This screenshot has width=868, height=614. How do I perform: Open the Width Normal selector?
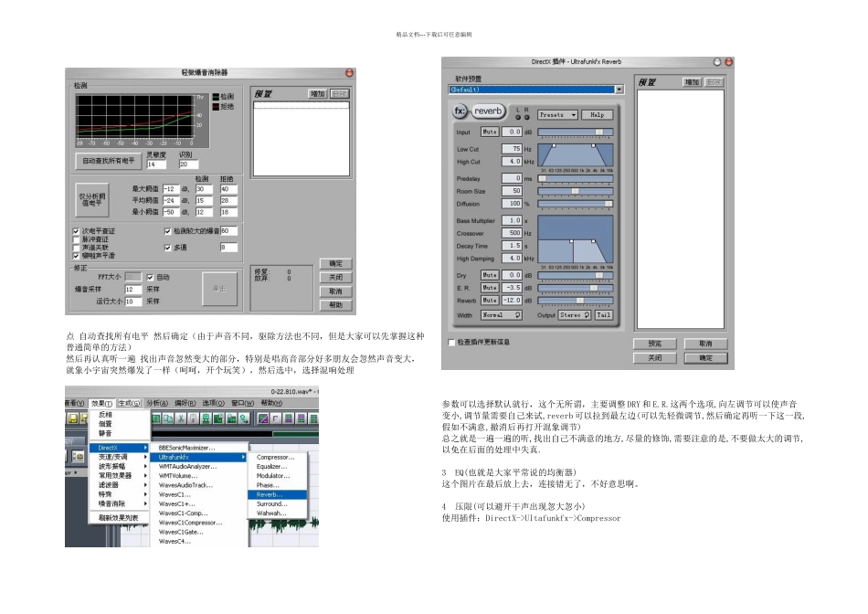point(501,314)
